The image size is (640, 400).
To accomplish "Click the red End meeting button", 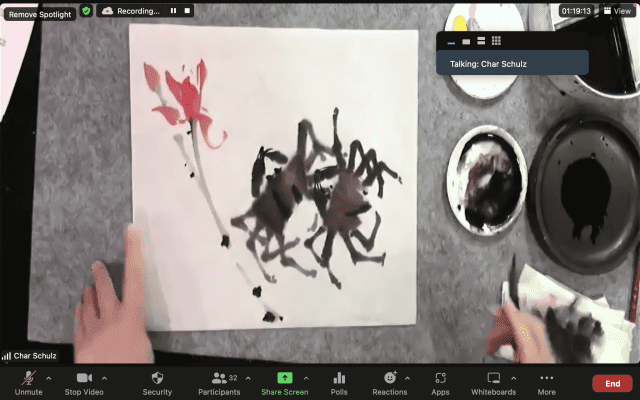I will pos(612,383).
